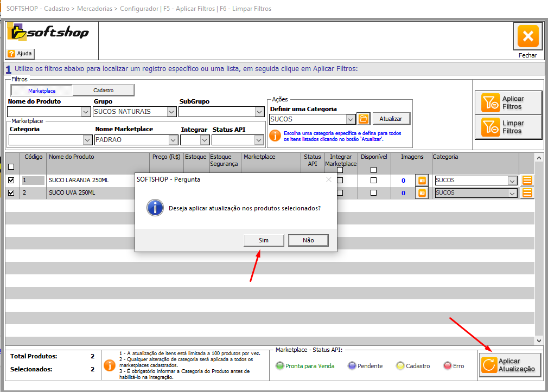Open orange list menu for SUCO LARANJA row

(527, 180)
